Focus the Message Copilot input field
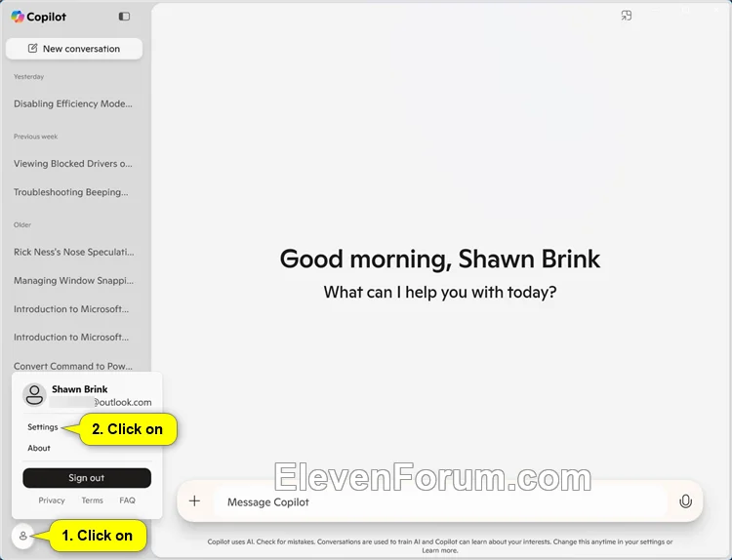This screenshot has height=560, width=732. point(439,502)
